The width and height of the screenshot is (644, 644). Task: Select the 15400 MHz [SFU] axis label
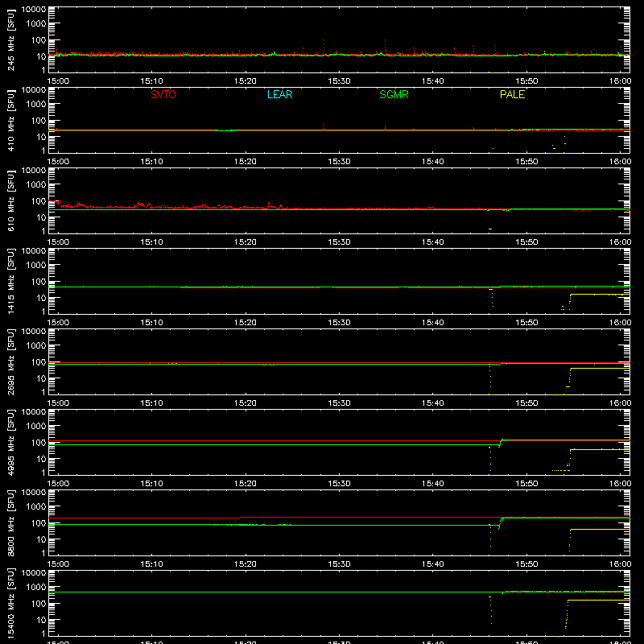(x=11, y=603)
